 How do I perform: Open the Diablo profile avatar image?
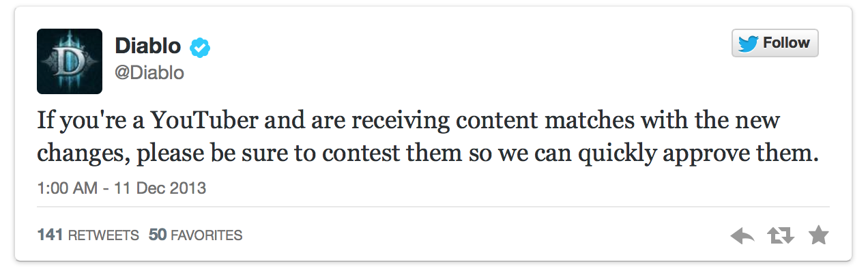point(70,61)
